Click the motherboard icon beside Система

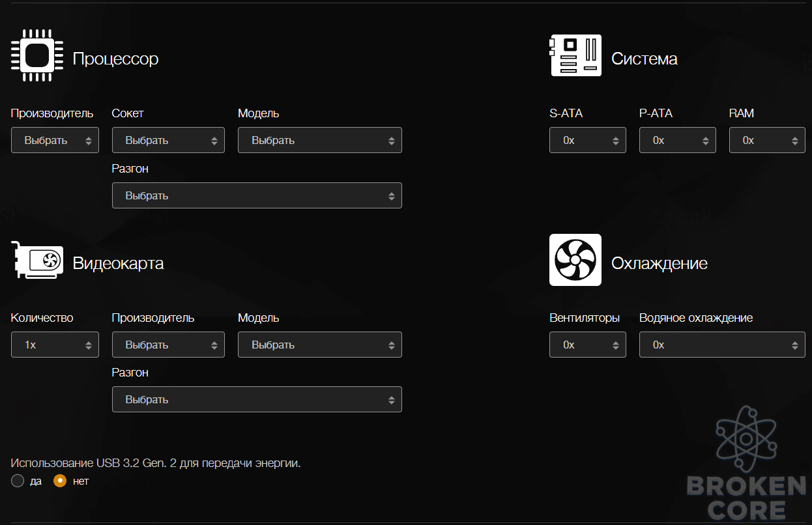[x=575, y=56]
